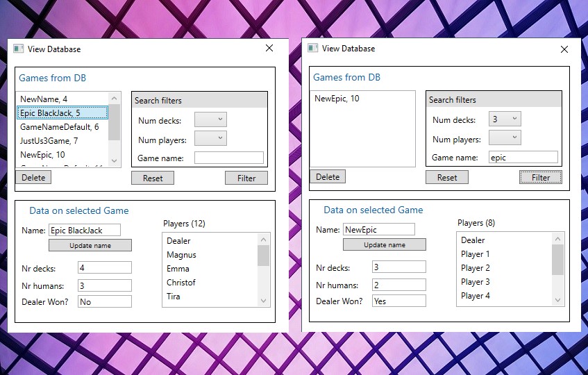
Task: Click Name field containing Epic BlackJack
Action: coord(85,231)
